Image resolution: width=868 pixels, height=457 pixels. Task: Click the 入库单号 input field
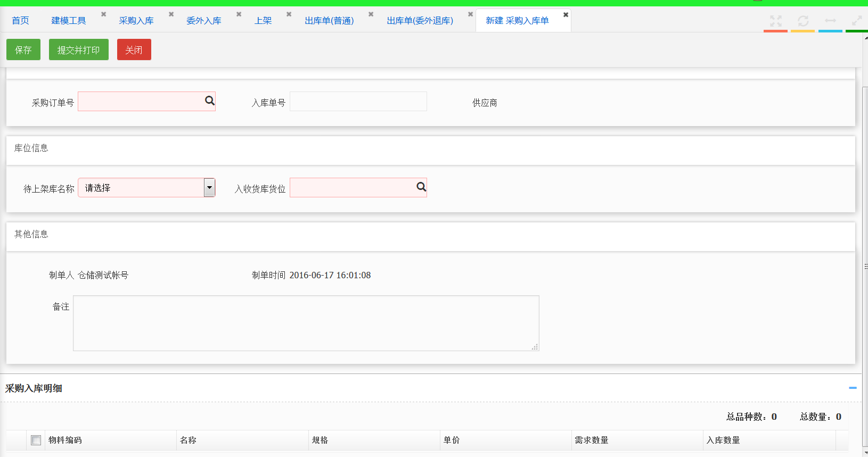click(x=358, y=101)
